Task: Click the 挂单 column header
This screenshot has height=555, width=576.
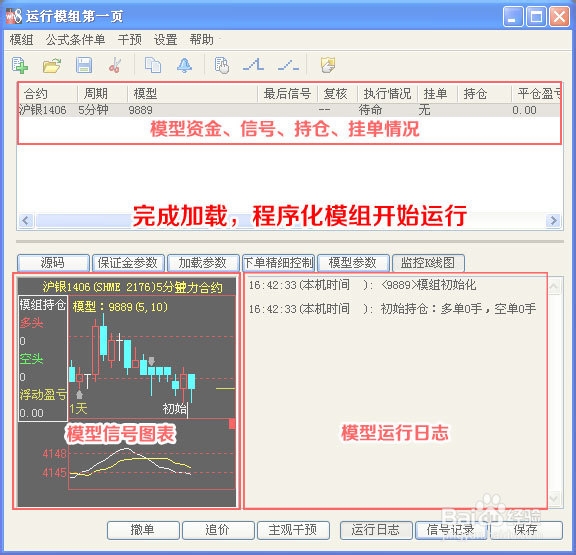Action: [x=437, y=94]
